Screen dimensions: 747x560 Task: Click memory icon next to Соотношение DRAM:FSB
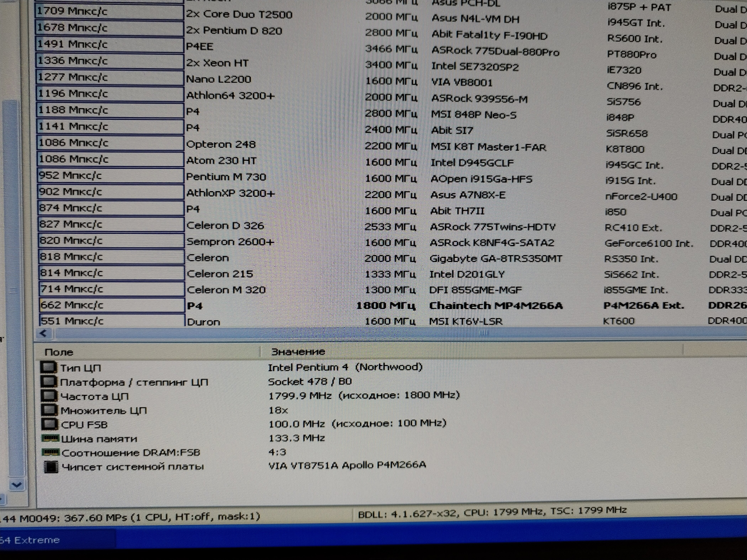50,452
